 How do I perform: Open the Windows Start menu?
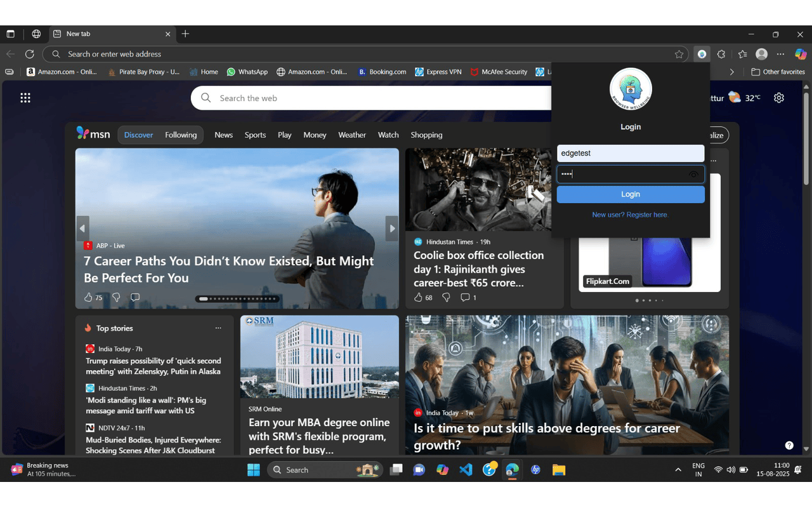tap(254, 470)
